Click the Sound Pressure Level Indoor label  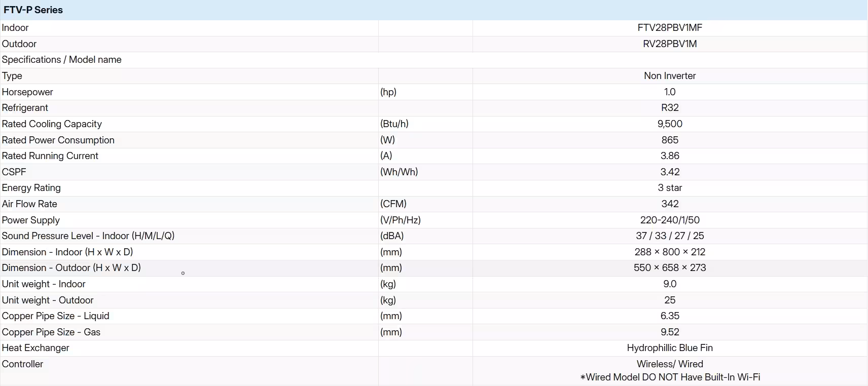pyautogui.click(x=88, y=236)
